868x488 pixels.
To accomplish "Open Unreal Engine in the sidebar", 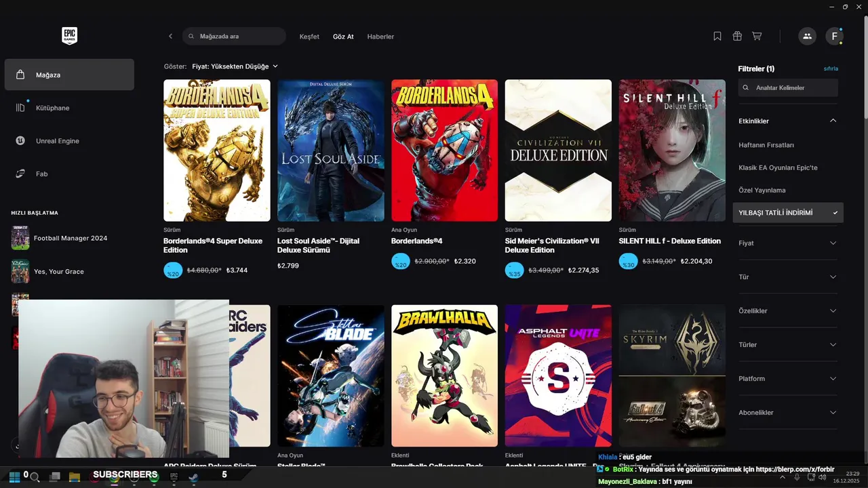I will (x=69, y=141).
